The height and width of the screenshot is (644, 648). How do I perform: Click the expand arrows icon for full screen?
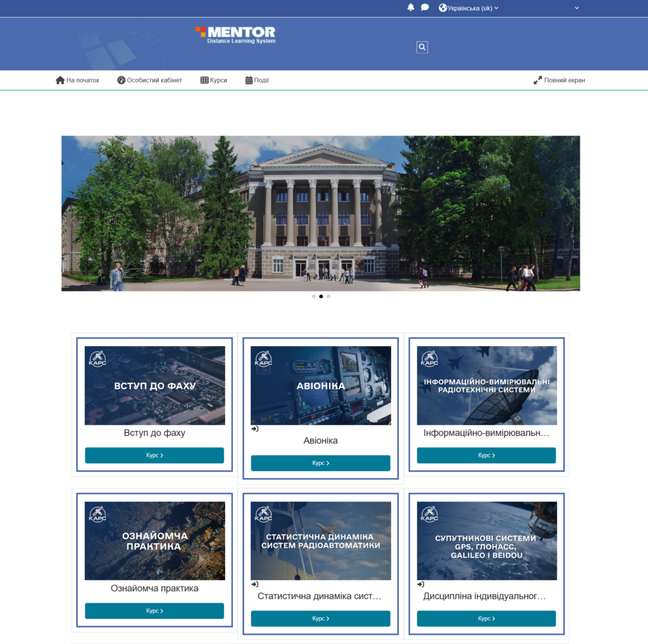point(537,80)
